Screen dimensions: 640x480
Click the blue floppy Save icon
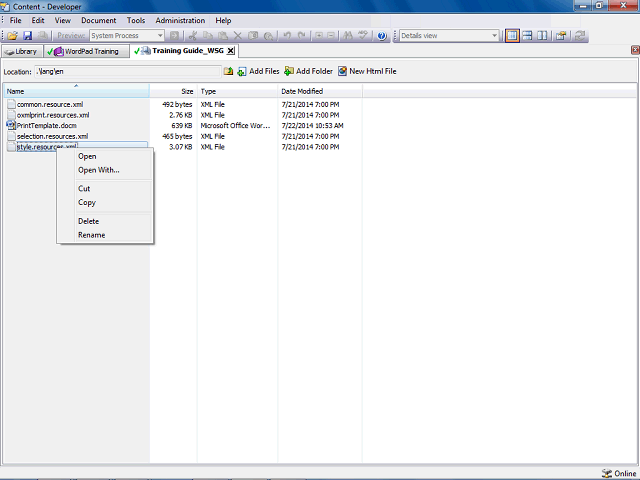coord(27,36)
